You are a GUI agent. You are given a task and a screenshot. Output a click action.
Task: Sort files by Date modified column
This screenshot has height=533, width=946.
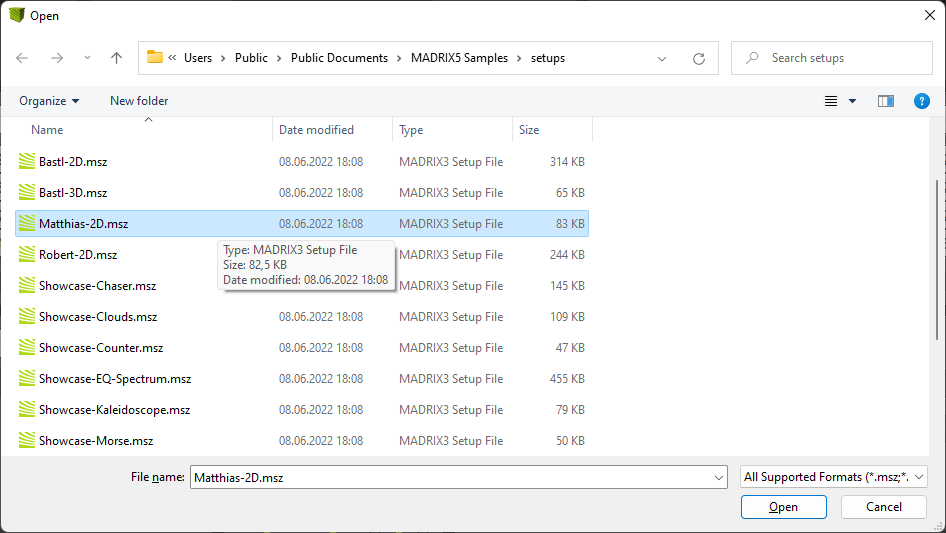point(316,130)
